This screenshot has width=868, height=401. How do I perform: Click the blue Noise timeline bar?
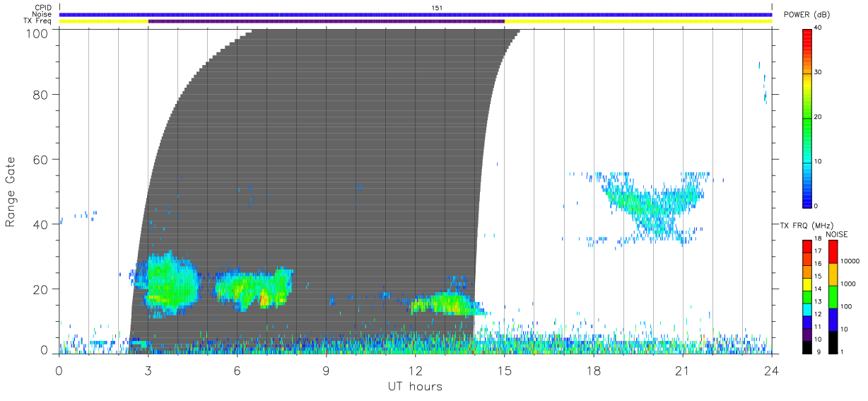pyautogui.click(x=416, y=14)
